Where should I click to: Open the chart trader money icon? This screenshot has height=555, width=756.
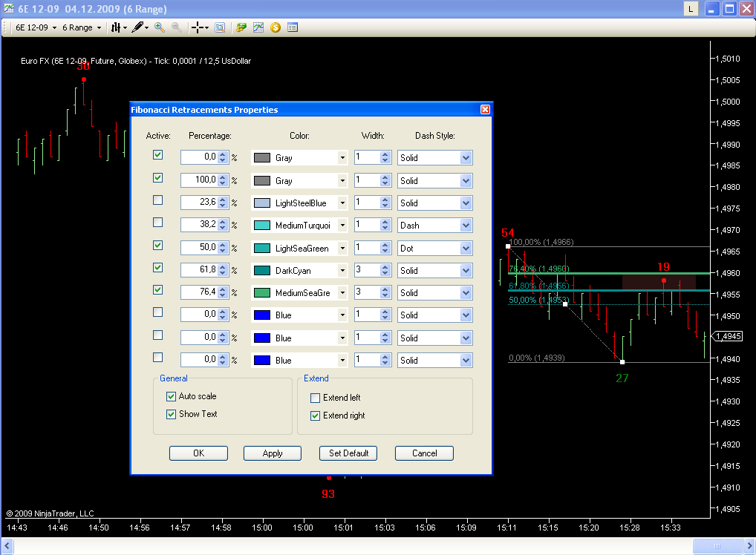[241, 27]
